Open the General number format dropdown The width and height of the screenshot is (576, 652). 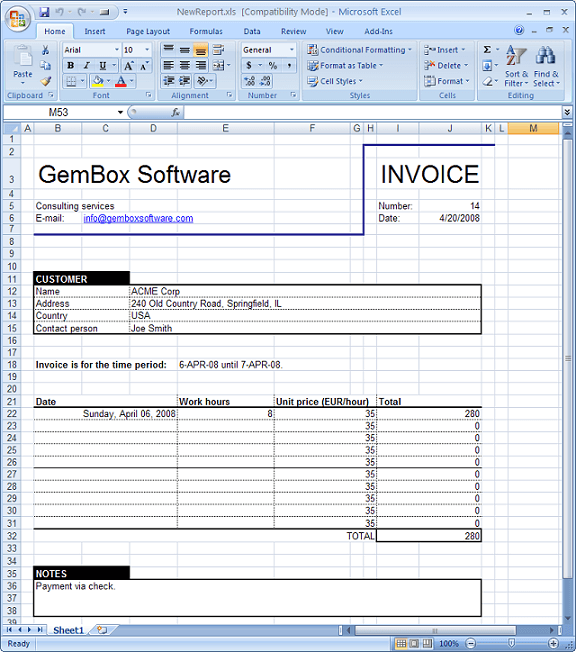(x=292, y=50)
